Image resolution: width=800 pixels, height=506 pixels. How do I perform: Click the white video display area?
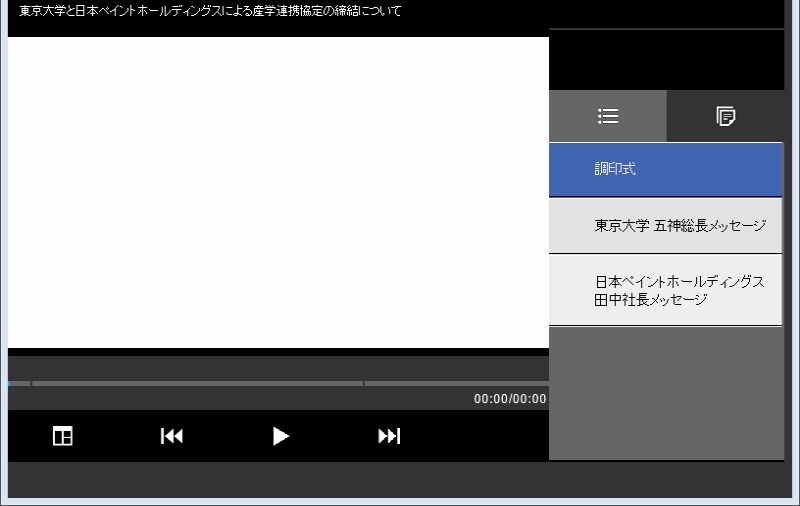pos(279,192)
